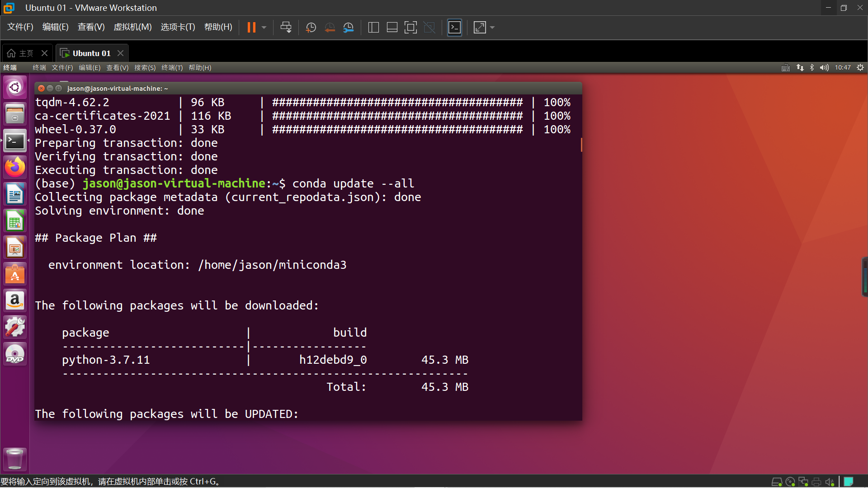Image resolution: width=868 pixels, height=488 pixels.
Task: Open the snapshot manager
Action: 349,28
